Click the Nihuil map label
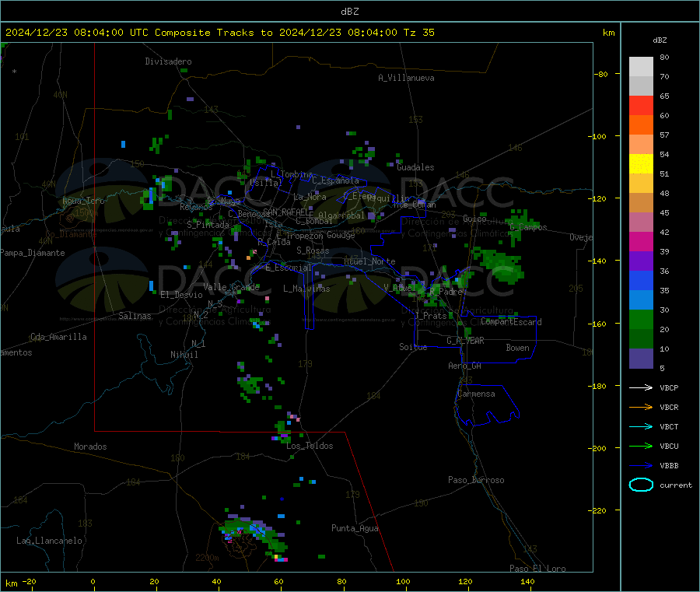Image resolution: width=700 pixels, height=592 pixels. click(184, 355)
